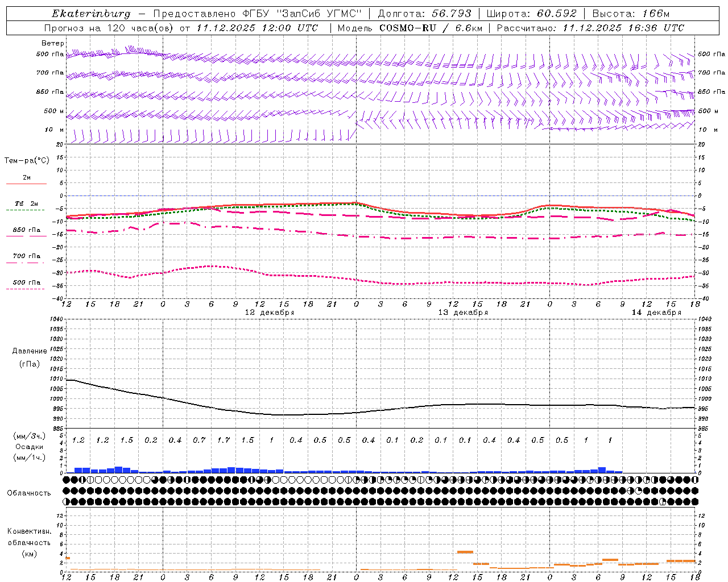Click the (мм/3ч.) precipitation unit label
Screen dimensions: 728x582
click(30, 436)
